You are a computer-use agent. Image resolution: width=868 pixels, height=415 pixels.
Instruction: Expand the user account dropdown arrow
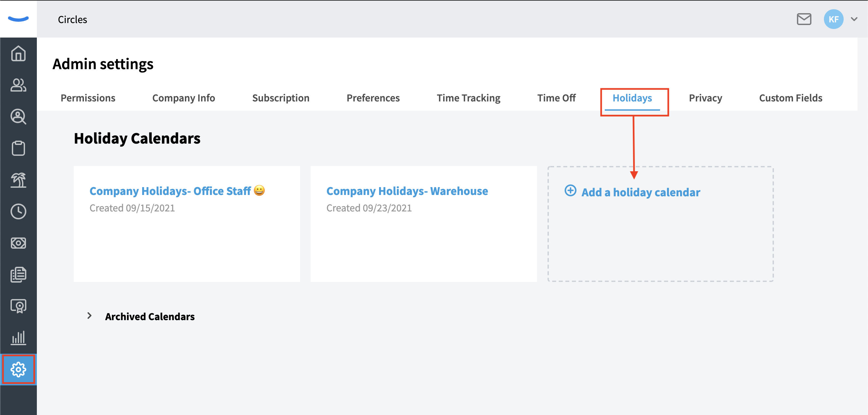click(854, 19)
